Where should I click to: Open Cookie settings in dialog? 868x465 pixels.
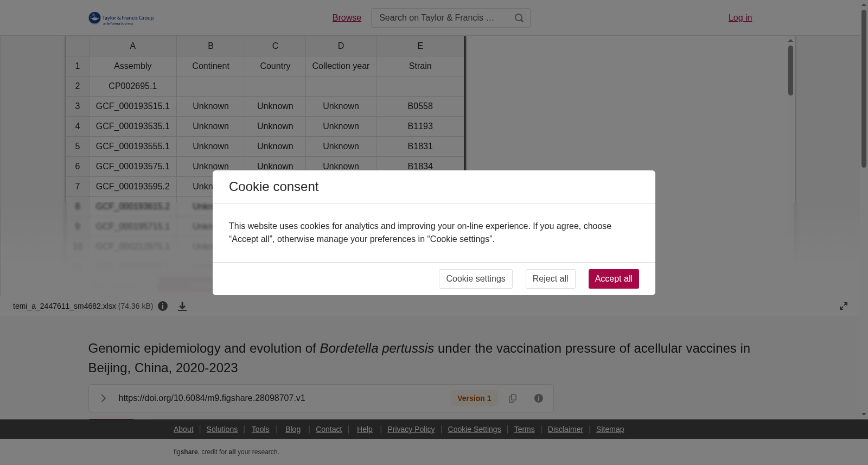point(476,279)
